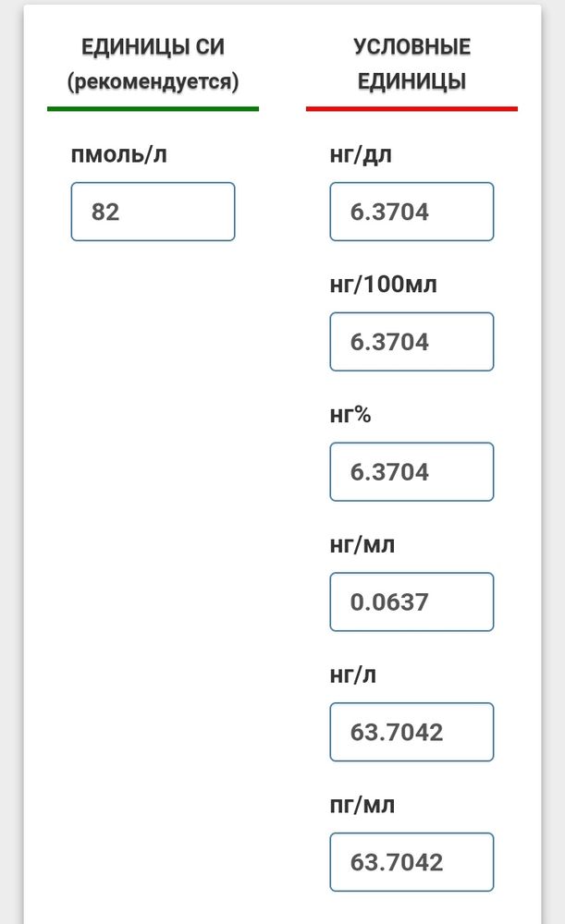Click the green underline below the SI heading

tap(153, 109)
